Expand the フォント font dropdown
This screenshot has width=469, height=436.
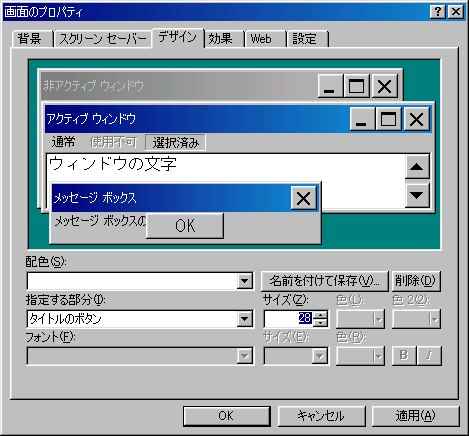[244, 356]
